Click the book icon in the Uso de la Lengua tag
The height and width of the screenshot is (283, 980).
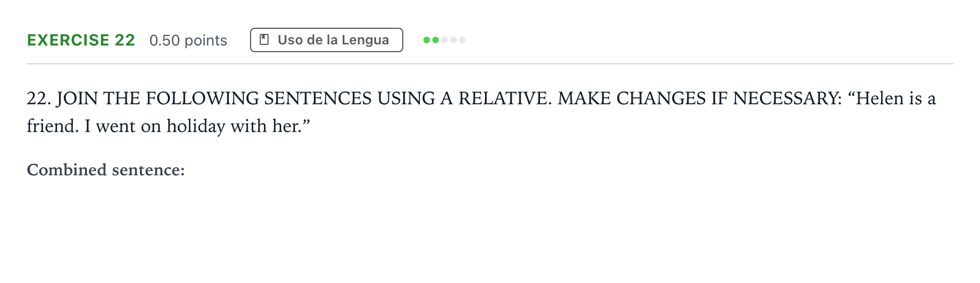(x=265, y=40)
